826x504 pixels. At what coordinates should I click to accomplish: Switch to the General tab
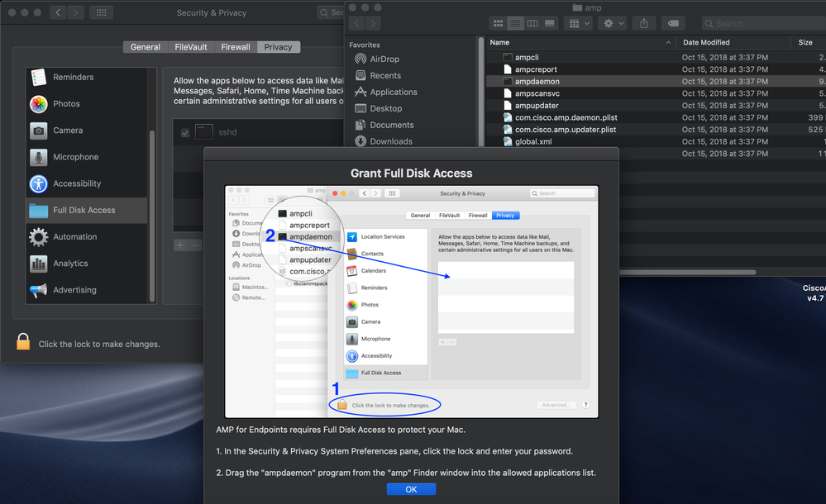click(146, 47)
